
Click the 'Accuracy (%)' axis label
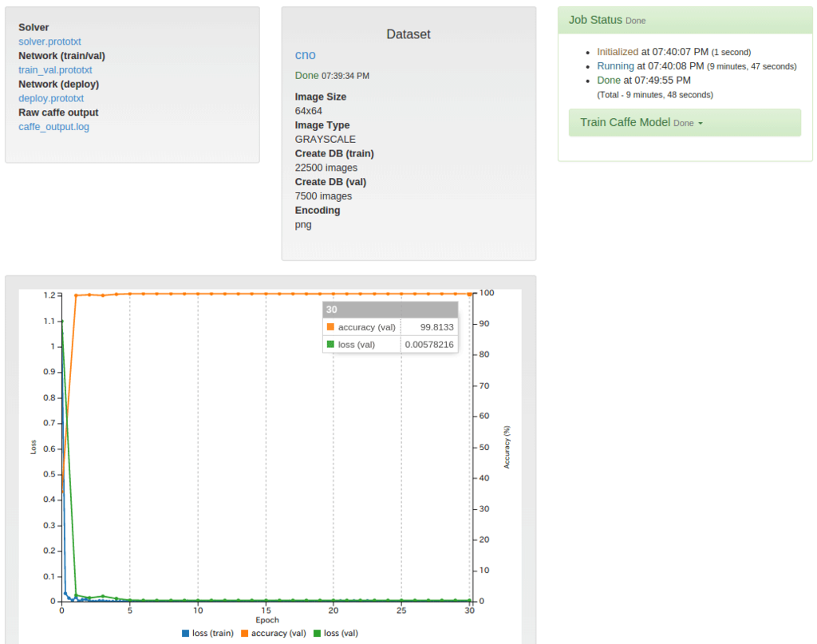(x=507, y=447)
